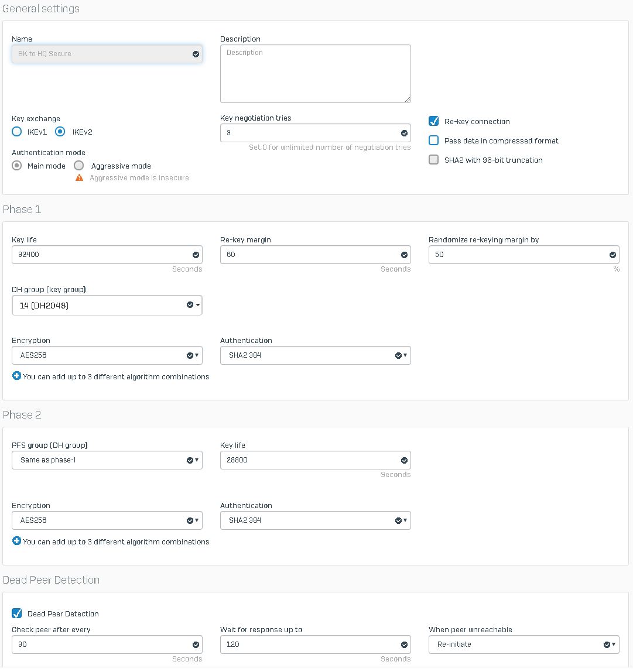Expand Phase 1 Authentication SHA2 384 dropdown
633x672 pixels.
(x=315, y=355)
